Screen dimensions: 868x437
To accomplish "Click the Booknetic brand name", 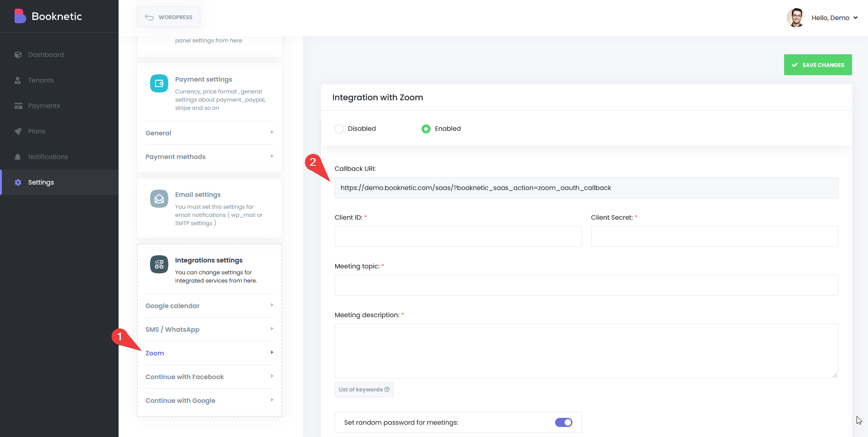I will point(57,16).
